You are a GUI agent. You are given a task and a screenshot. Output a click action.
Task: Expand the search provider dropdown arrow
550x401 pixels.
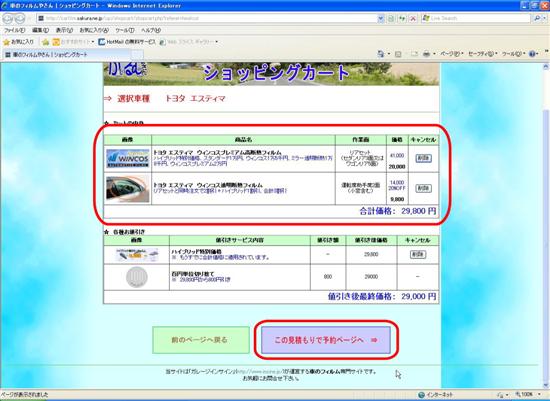pos(545,18)
